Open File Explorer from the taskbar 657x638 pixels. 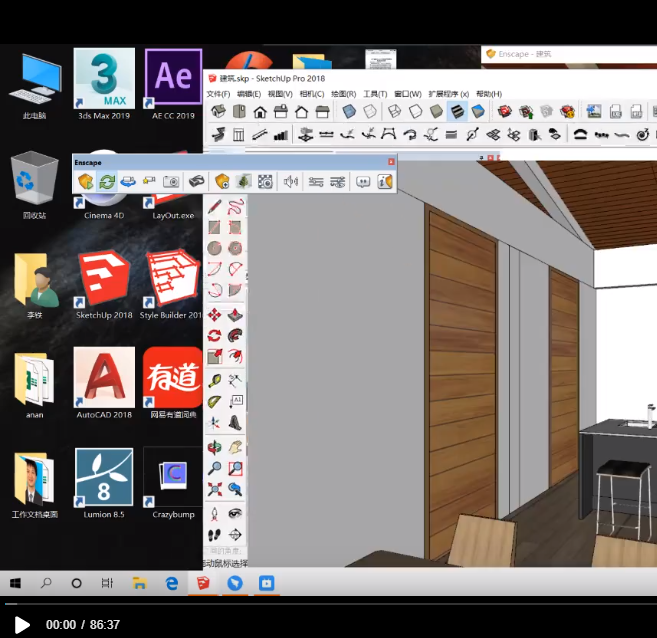click(x=140, y=583)
